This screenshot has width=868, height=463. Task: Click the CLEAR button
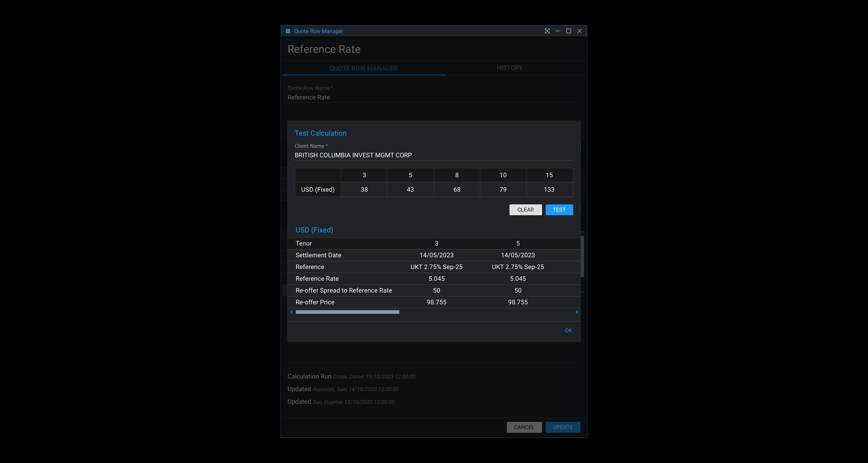pyautogui.click(x=525, y=210)
